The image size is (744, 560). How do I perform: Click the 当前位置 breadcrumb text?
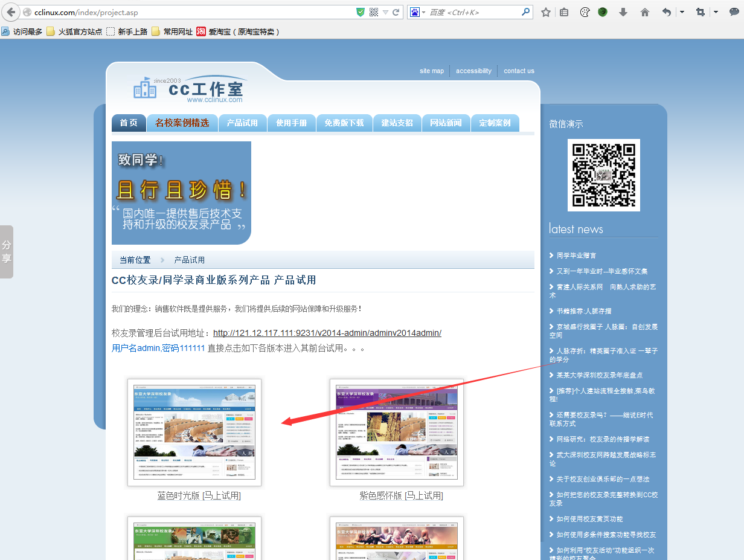point(135,260)
